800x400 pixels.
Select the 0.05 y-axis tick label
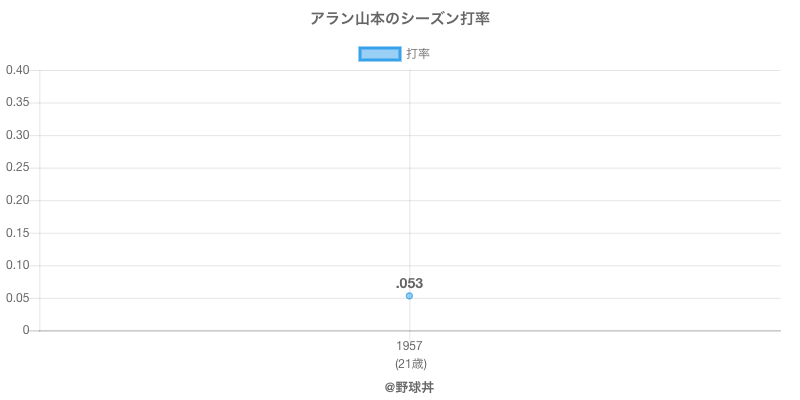18,298
